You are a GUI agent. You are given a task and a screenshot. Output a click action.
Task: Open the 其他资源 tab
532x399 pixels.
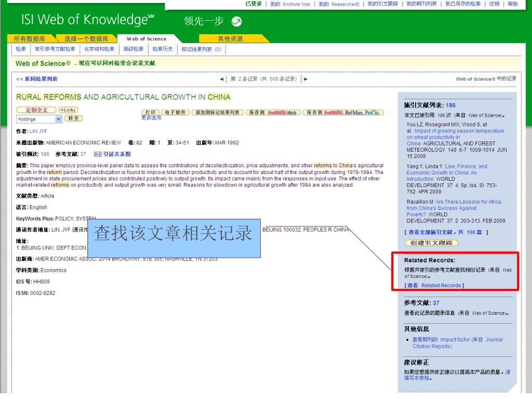pos(230,38)
